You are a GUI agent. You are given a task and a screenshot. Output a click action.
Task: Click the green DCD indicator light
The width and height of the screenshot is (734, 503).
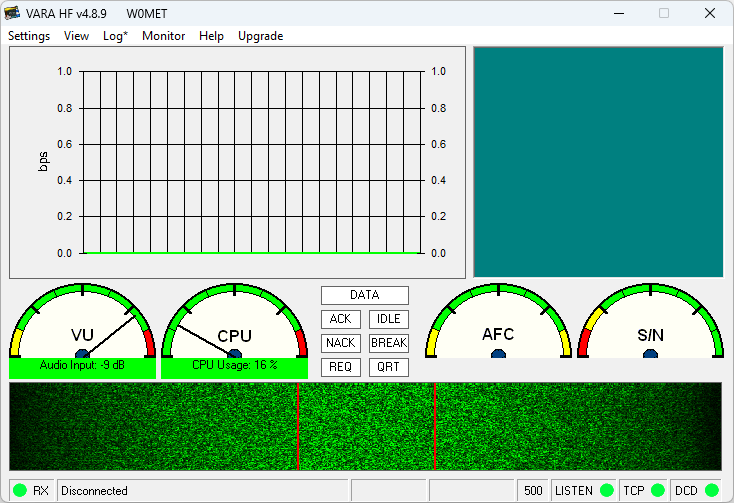711,490
